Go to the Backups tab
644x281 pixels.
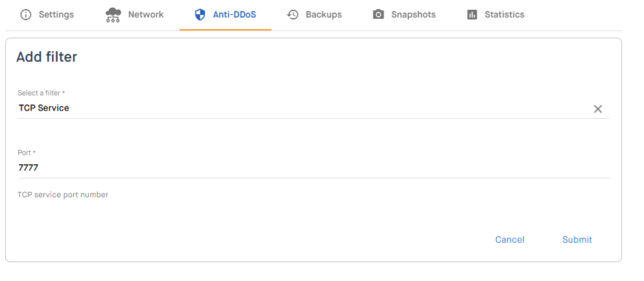pos(323,14)
